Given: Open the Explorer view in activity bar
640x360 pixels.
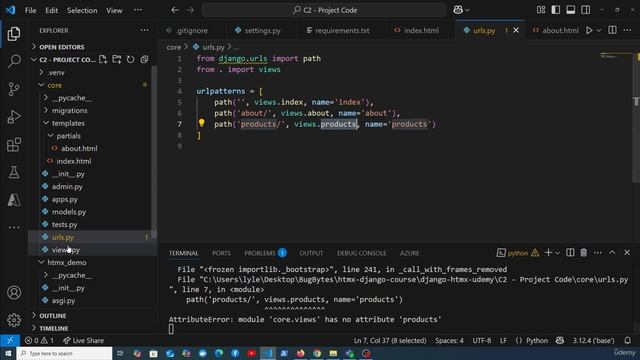Looking at the screenshot, I should [14, 33].
